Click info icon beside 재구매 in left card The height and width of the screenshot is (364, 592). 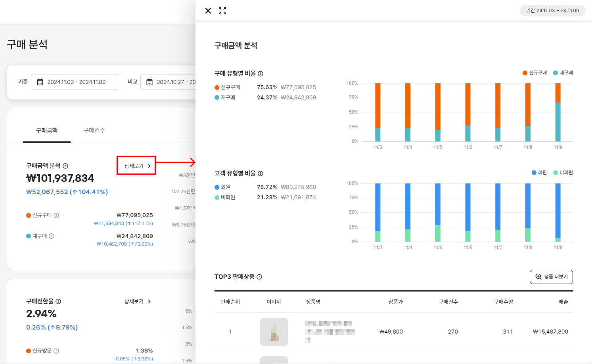52,236
